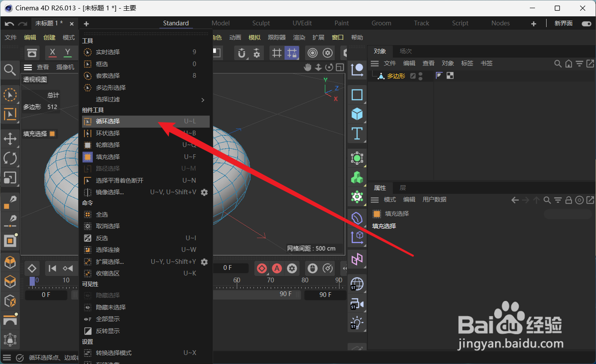Select the Scale tool in left toolbar

point(10,177)
